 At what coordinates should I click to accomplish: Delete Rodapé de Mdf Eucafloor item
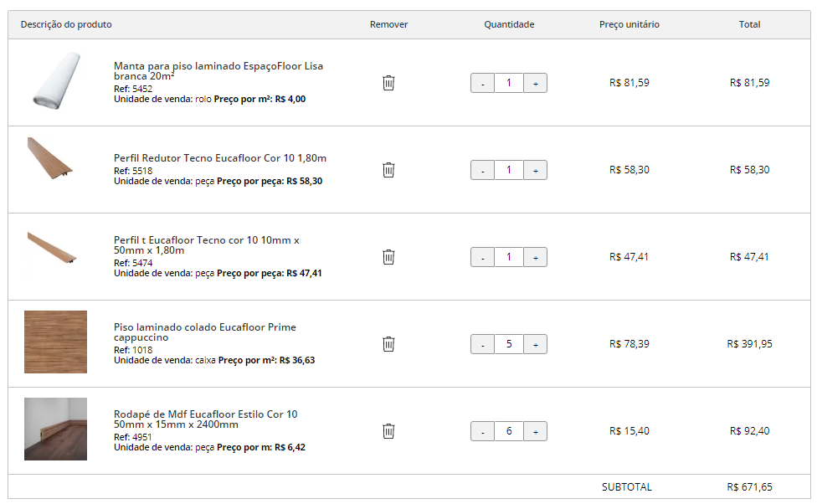(388, 431)
